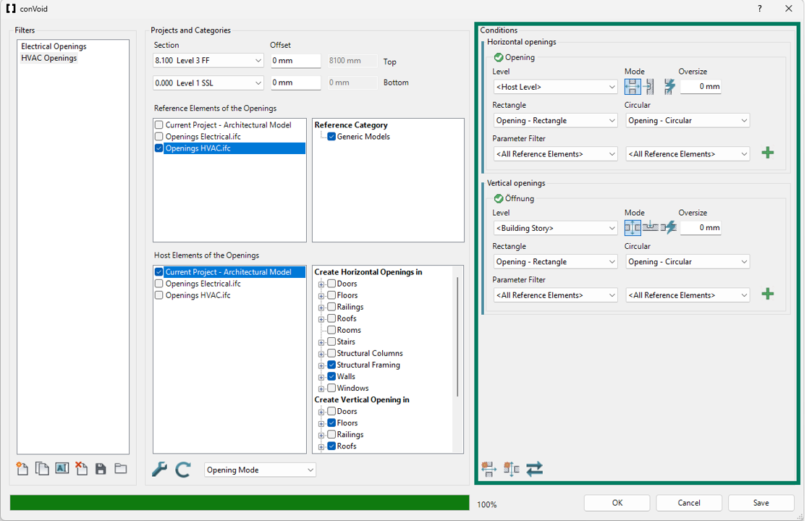Click the OK button
Screen dimensions: 812x521
pyautogui.click(x=617, y=503)
